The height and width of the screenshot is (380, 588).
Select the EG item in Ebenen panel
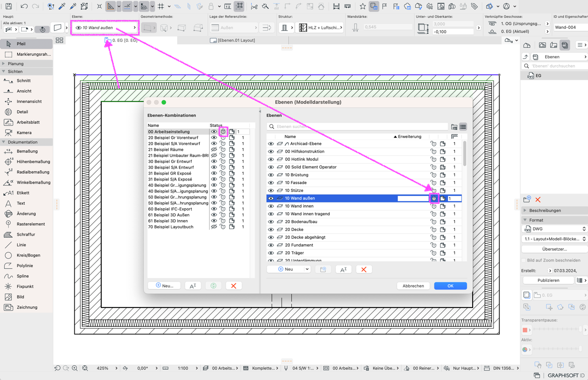coord(554,76)
